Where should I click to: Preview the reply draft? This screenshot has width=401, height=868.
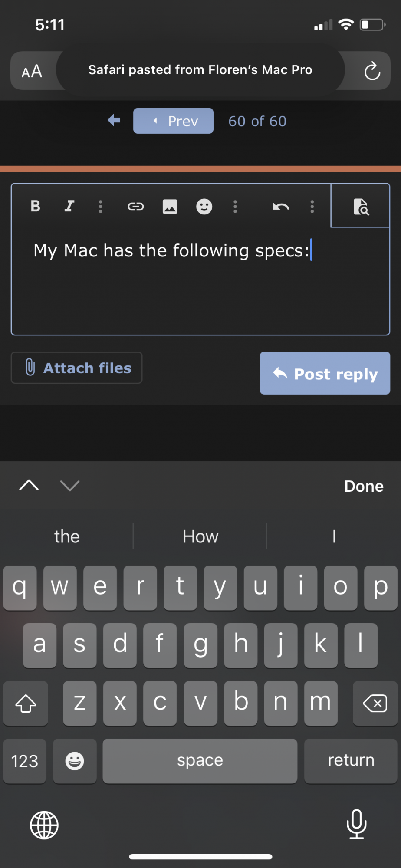coord(360,207)
